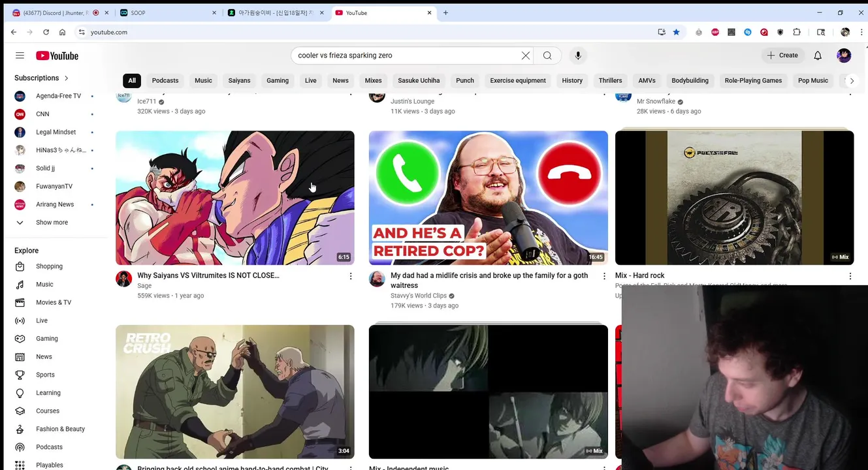Open title 'Why Saiyans VS Viltrumites IS NOT CLOSE'

pos(208,275)
